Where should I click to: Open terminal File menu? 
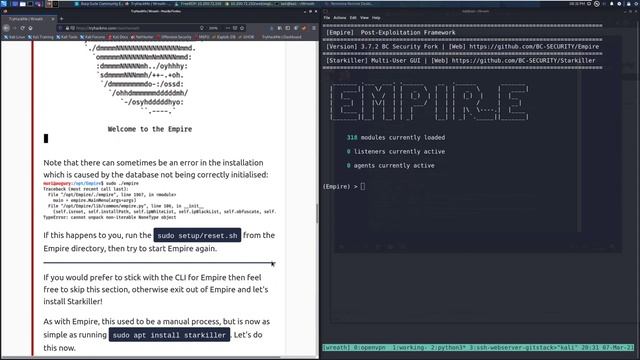tap(327, 18)
